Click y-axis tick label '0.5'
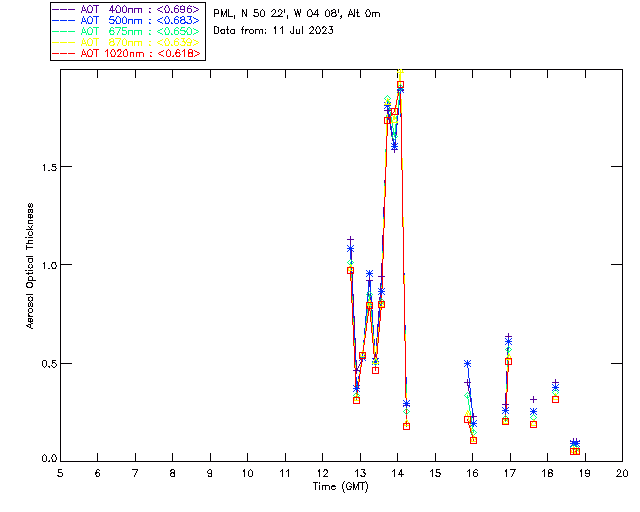 point(49,363)
